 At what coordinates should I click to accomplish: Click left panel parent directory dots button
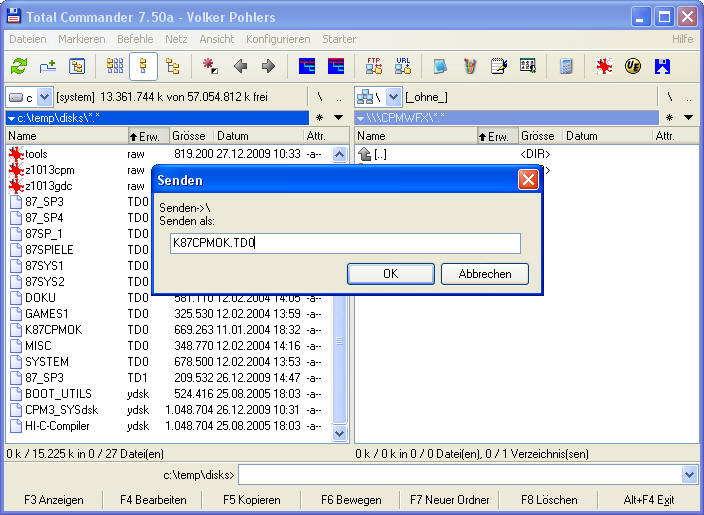[x=339, y=97]
